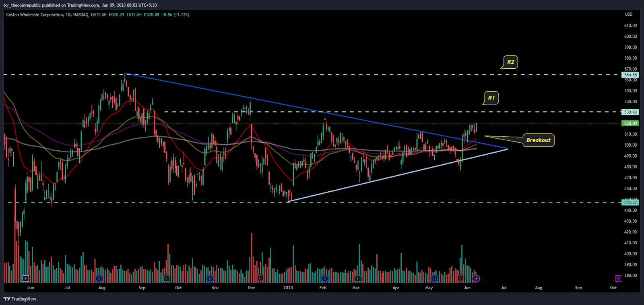The height and width of the screenshot is (305, 644).
Task: Click the close value C520.09
Action: (x=152, y=15)
